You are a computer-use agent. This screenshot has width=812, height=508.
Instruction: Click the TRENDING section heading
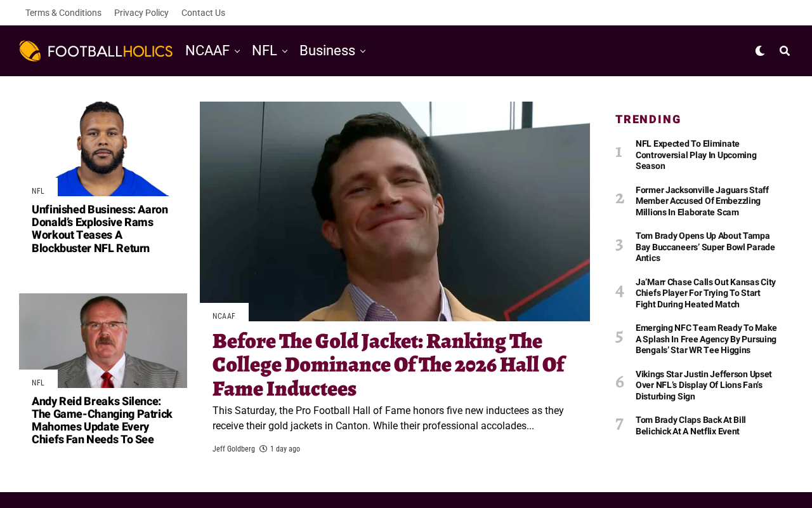click(x=648, y=119)
